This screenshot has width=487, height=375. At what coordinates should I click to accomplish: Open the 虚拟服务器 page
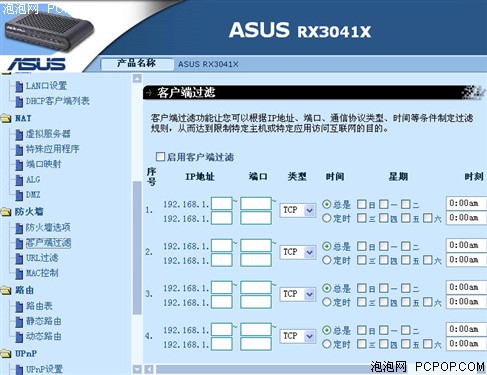[x=48, y=134]
